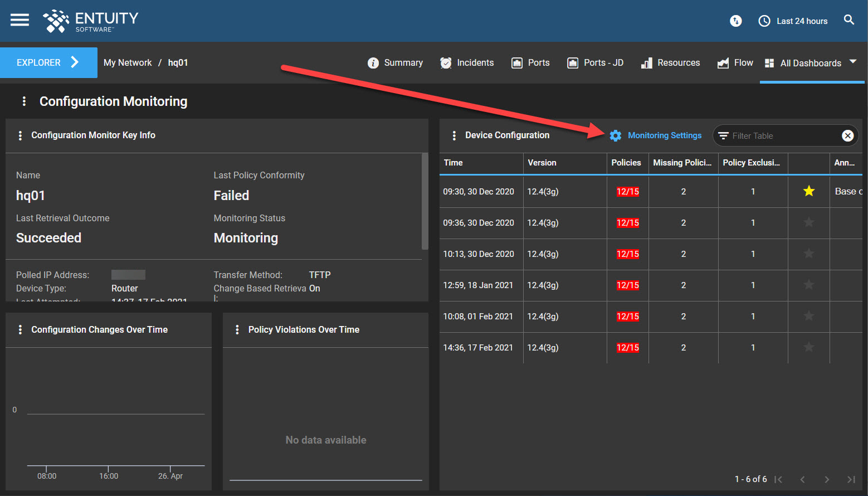Image resolution: width=868 pixels, height=496 pixels.
Task: Expand the Explorer panel chevron
Action: tap(75, 62)
